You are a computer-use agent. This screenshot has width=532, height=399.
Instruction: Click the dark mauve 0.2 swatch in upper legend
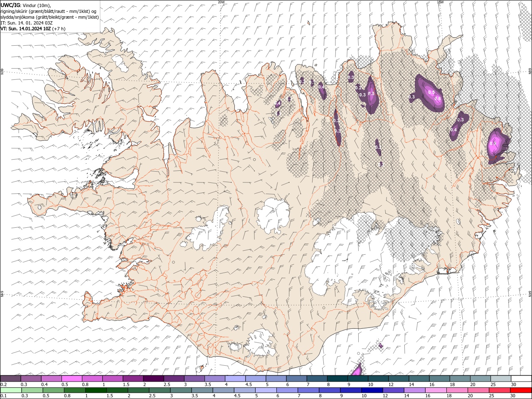[x=10, y=379]
